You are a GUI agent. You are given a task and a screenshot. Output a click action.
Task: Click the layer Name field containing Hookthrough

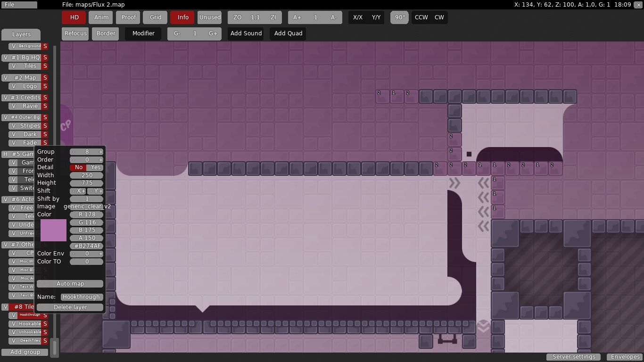point(81,297)
